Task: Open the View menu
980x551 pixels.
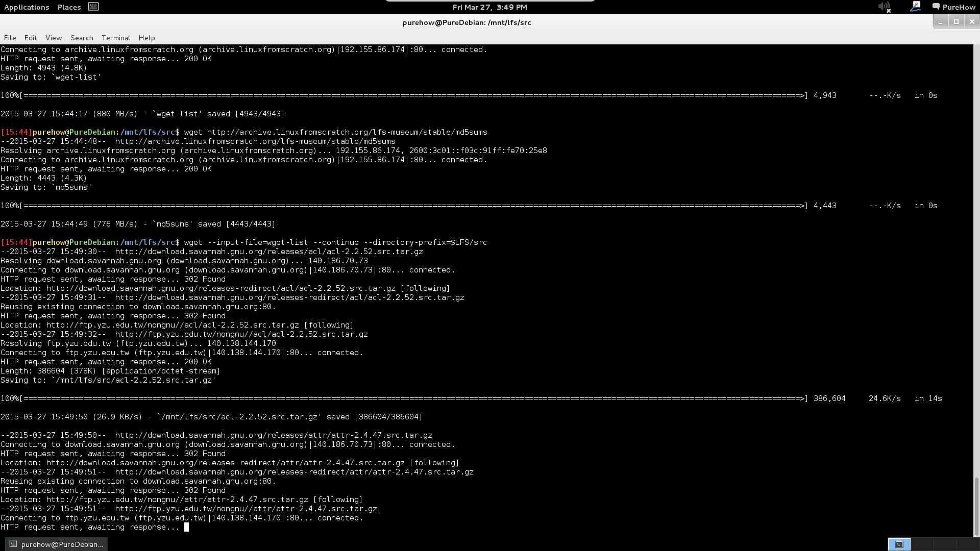Action: tap(53, 38)
